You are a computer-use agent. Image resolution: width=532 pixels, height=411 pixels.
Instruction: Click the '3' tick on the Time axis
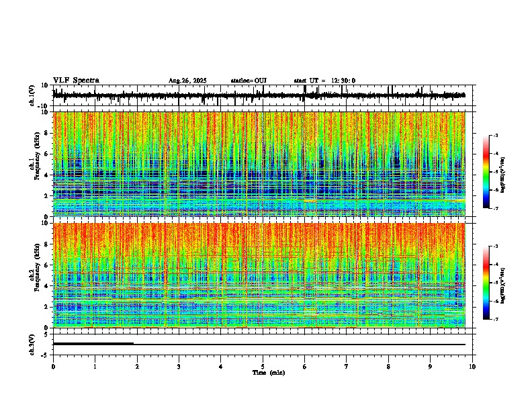[x=179, y=367]
